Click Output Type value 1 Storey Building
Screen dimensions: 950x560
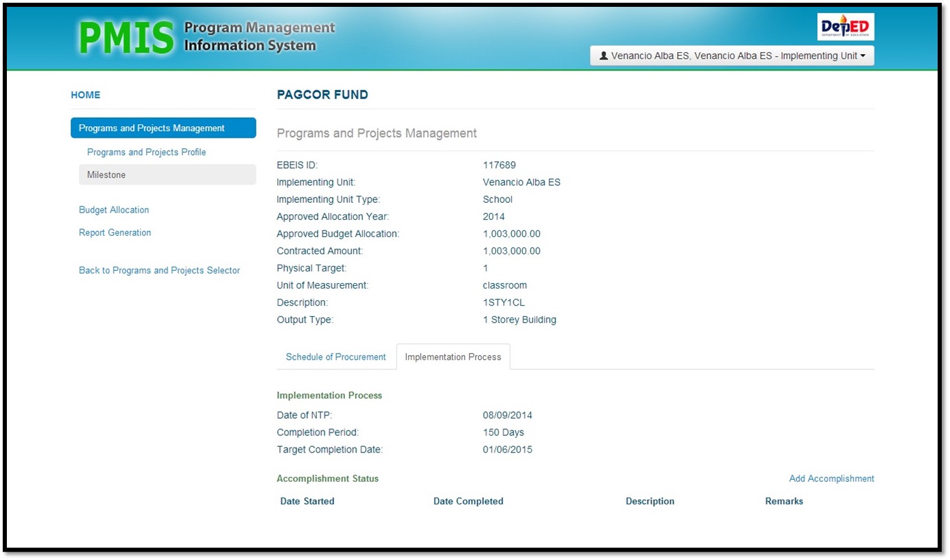coord(519,319)
